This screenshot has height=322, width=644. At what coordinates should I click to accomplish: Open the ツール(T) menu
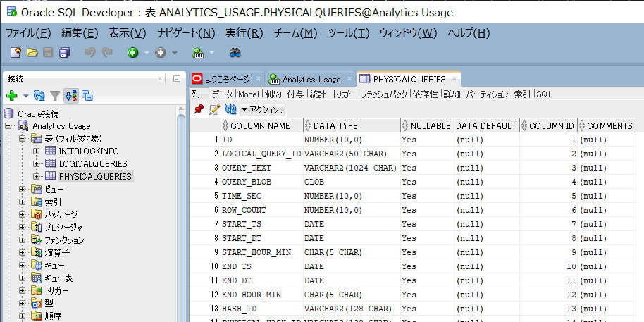(349, 33)
